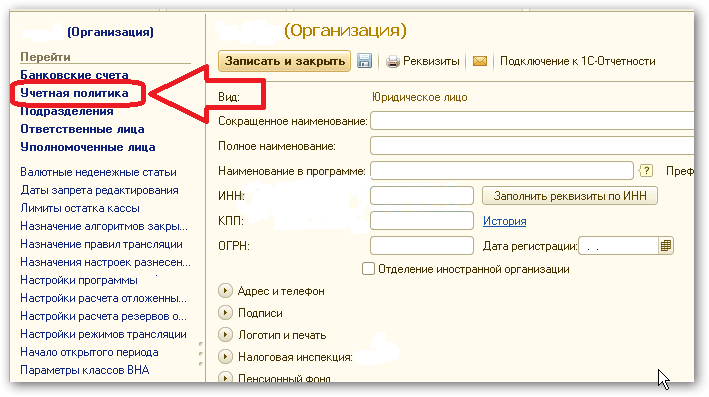Expand the Налоговая инспекция section
The image size is (709, 397).
click(225, 357)
